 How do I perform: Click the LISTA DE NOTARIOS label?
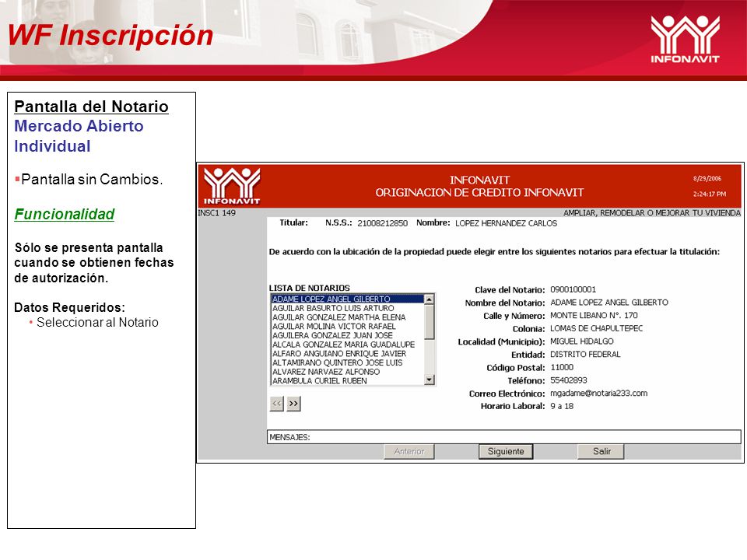click(x=309, y=288)
